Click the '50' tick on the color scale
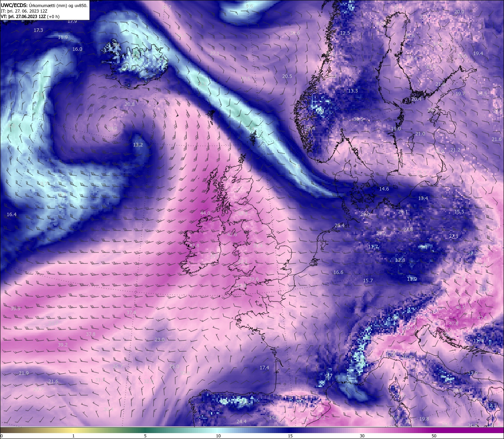 click(x=434, y=436)
